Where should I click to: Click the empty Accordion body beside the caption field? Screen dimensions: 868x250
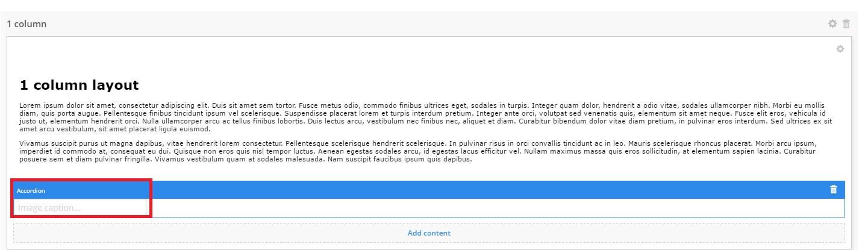(495, 208)
